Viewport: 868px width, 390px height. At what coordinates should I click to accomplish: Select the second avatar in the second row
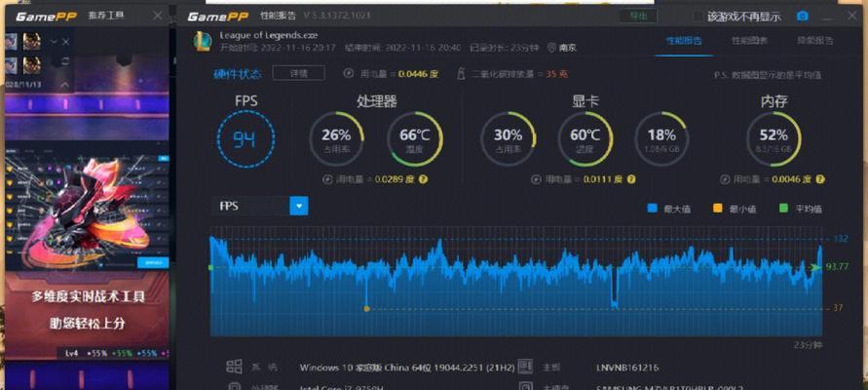click(31, 64)
